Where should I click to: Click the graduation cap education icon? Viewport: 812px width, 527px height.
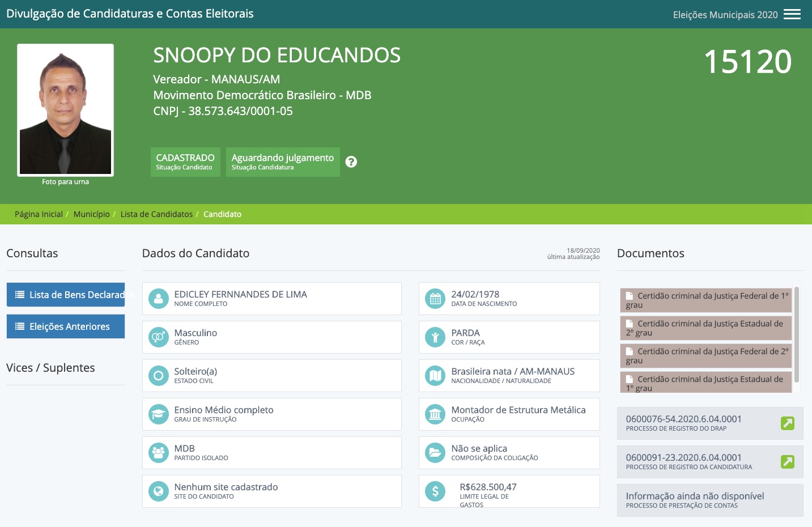pyautogui.click(x=159, y=414)
